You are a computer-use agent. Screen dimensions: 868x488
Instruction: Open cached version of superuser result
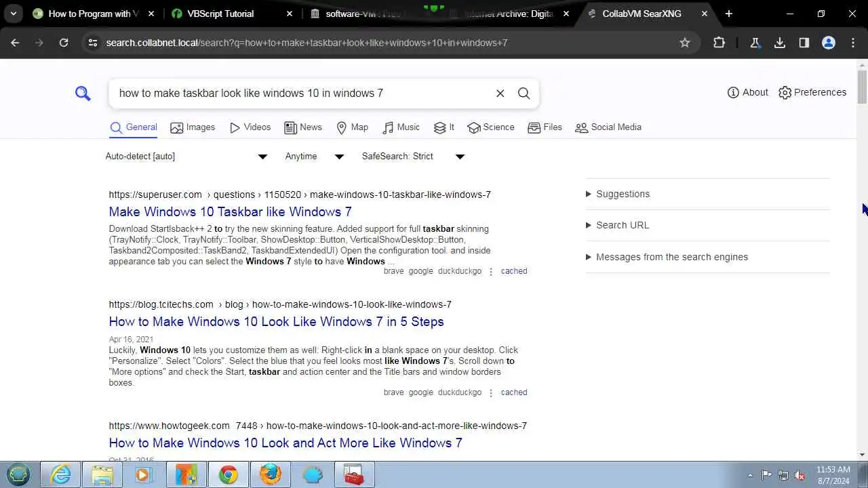click(x=513, y=271)
